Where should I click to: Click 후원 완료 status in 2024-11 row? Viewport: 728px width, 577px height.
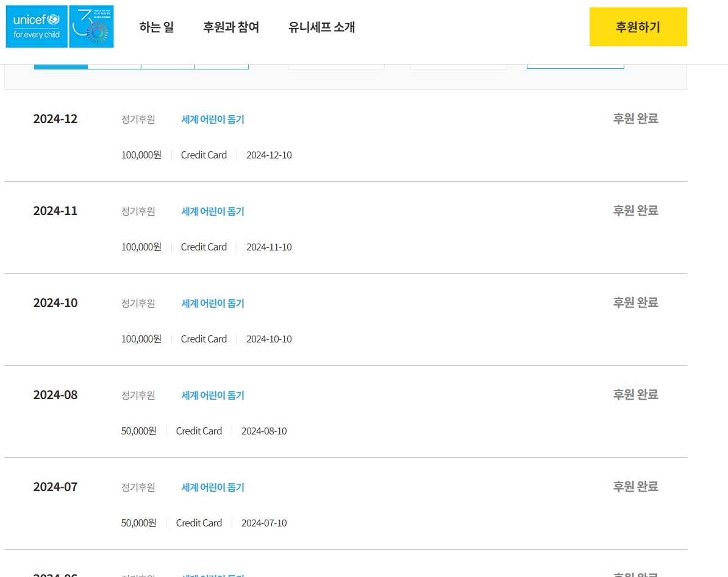click(x=635, y=211)
